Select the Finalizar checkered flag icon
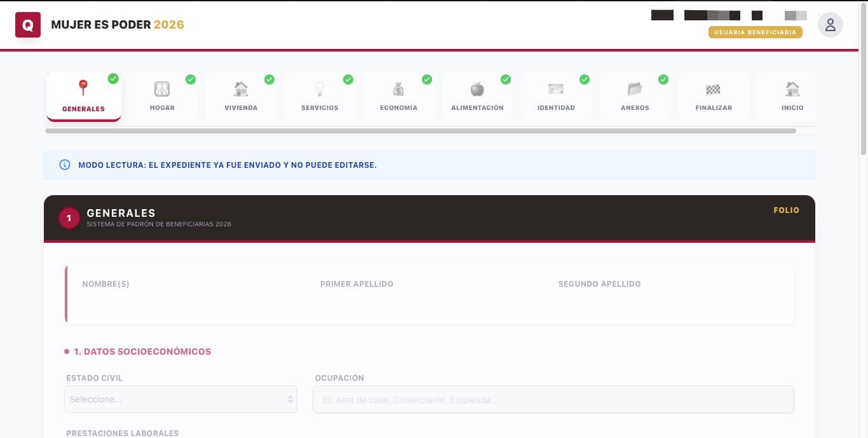Viewport: 868px width, 438px height. [x=714, y=90]
